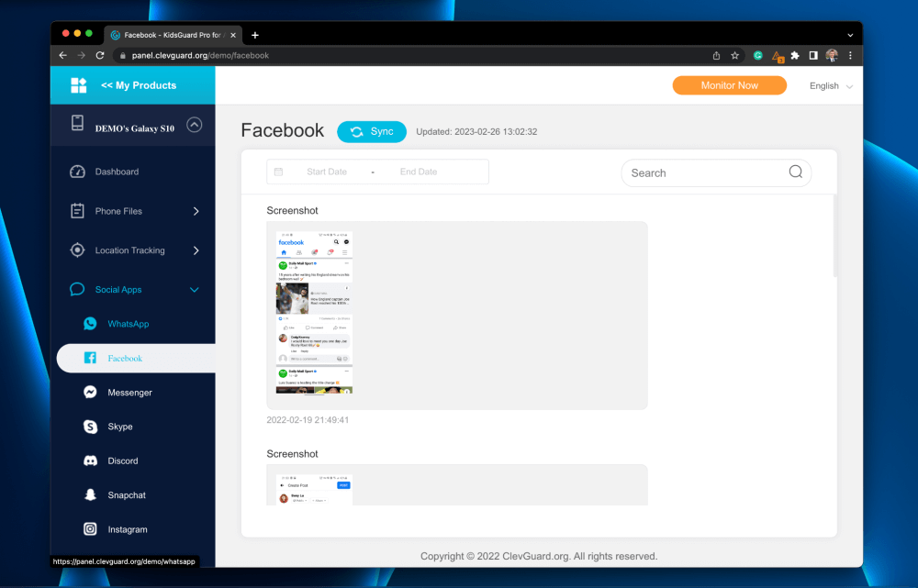
Task: Click the Dashboard gauge icon
Action: 77,172
